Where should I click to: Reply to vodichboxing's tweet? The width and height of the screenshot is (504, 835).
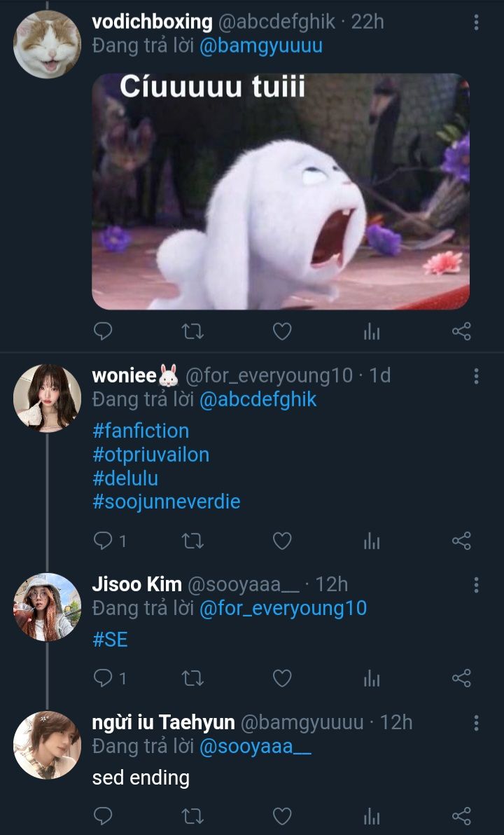[x=103, y=331]
